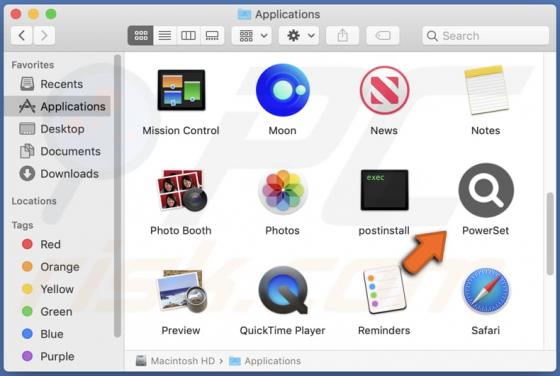Viewport: 560px width, 376px height.
Task: Click the "QuickTime Player" name label
Action: click(282, 330)
